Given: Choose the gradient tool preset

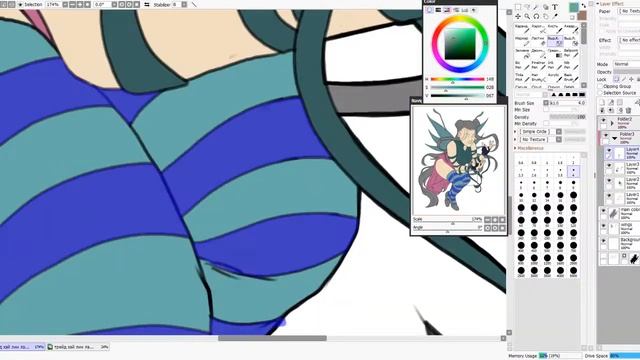Looking at the screenshot, I should 554,53.
